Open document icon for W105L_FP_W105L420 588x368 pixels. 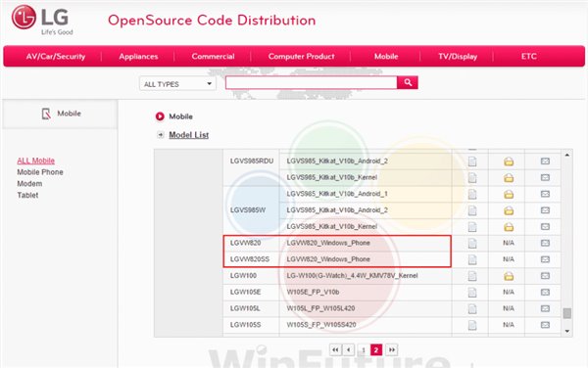pos(472,309)
